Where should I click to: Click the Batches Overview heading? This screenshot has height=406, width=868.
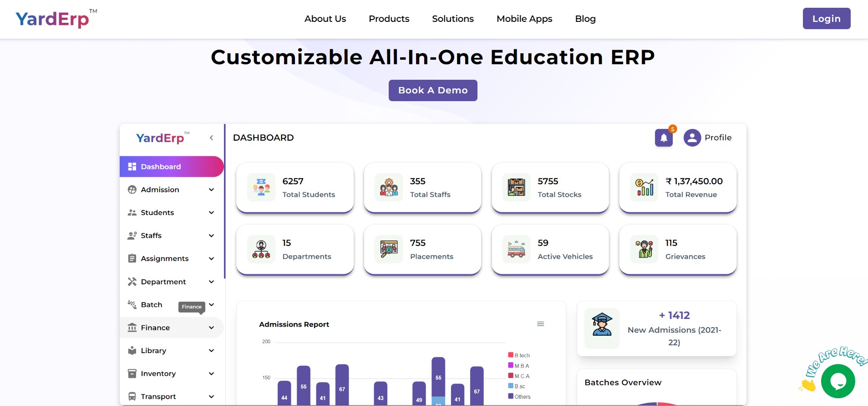(623, 383)
